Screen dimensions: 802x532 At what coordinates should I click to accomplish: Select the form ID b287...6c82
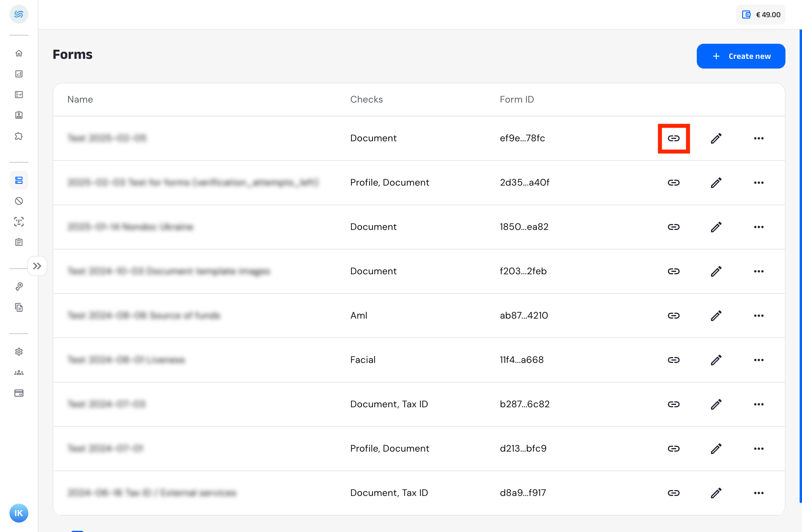coord(525,404)
